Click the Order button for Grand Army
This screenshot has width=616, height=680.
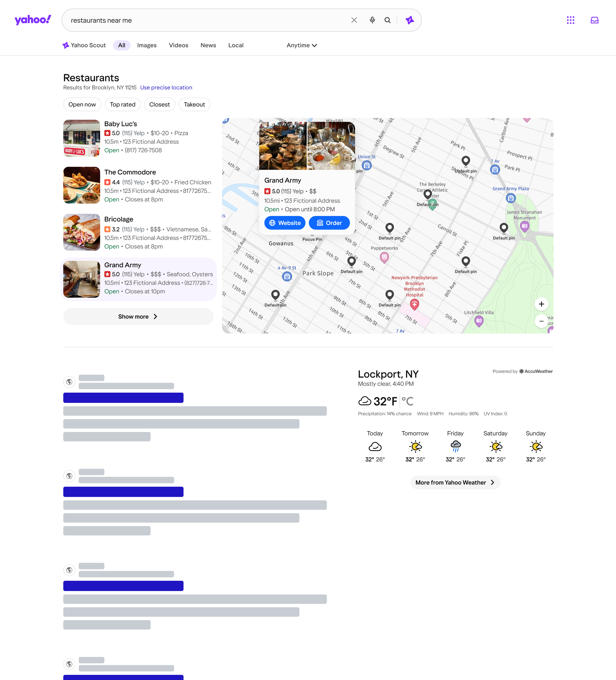tap(329, 223)
